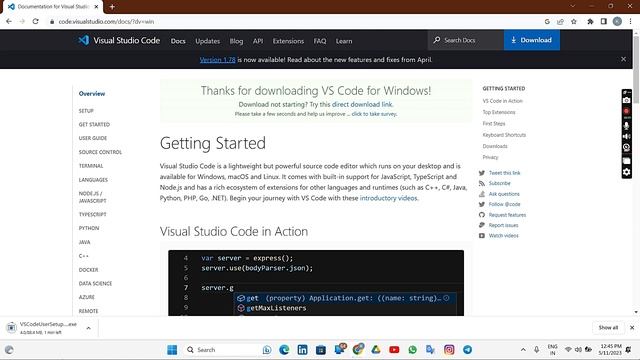Expand the USER GUIDE sidebar section
The image size is (640, 360).
pyautogui.click(x=93, y=138)
